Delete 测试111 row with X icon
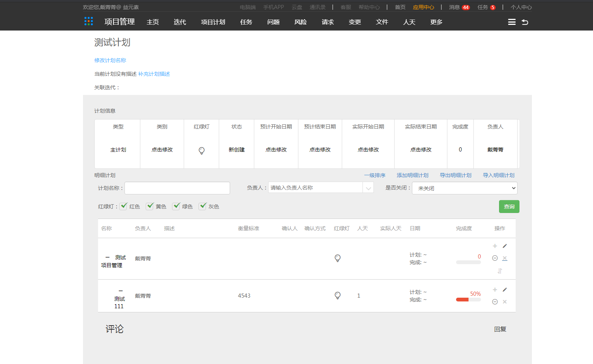This screenshot has width=593, height=364. pyautogui.click(x=505, y=302)
